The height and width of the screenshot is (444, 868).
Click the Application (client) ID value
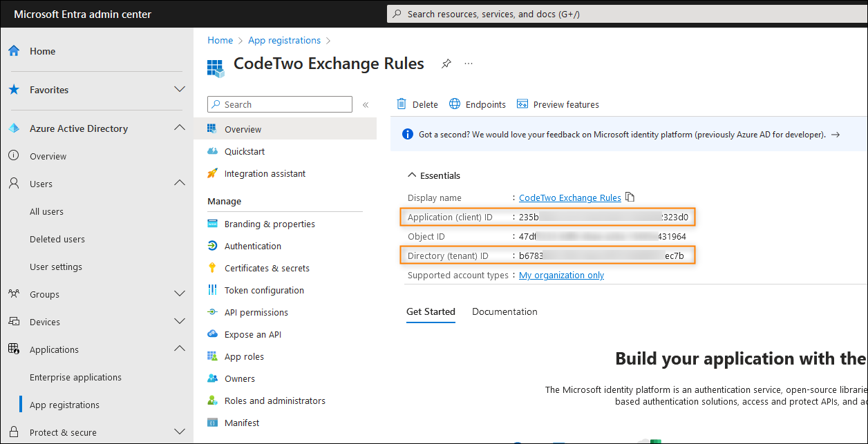pos(603,217)
